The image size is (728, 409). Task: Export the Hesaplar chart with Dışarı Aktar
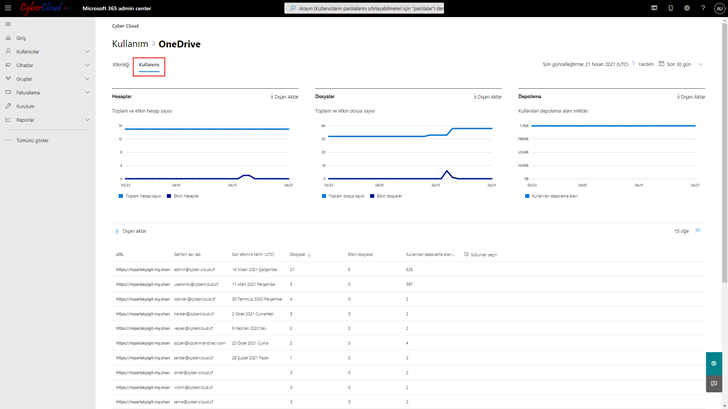click(285, 97)
